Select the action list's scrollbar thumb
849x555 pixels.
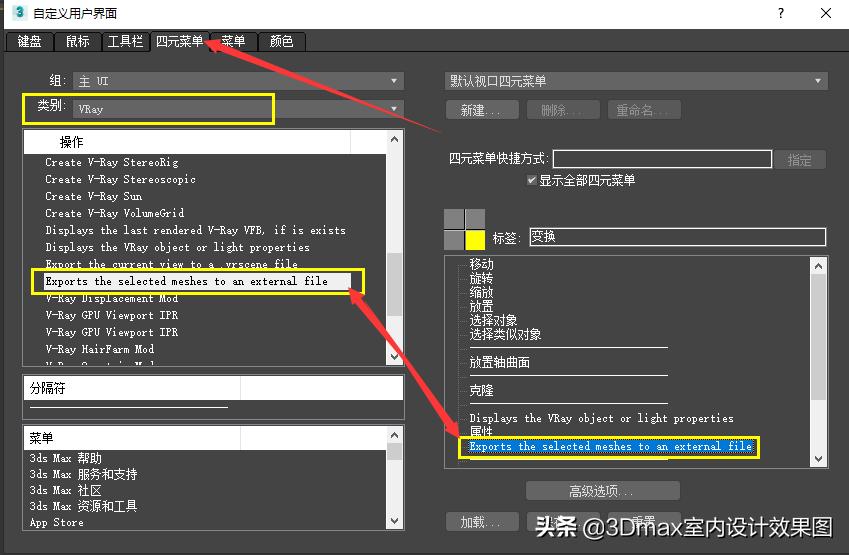point(394,284)
